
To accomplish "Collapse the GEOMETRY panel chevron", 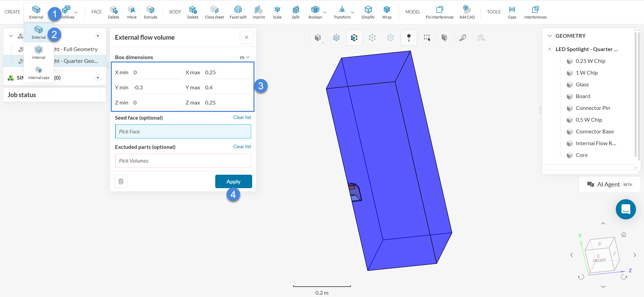I will [x=550, y=36].
